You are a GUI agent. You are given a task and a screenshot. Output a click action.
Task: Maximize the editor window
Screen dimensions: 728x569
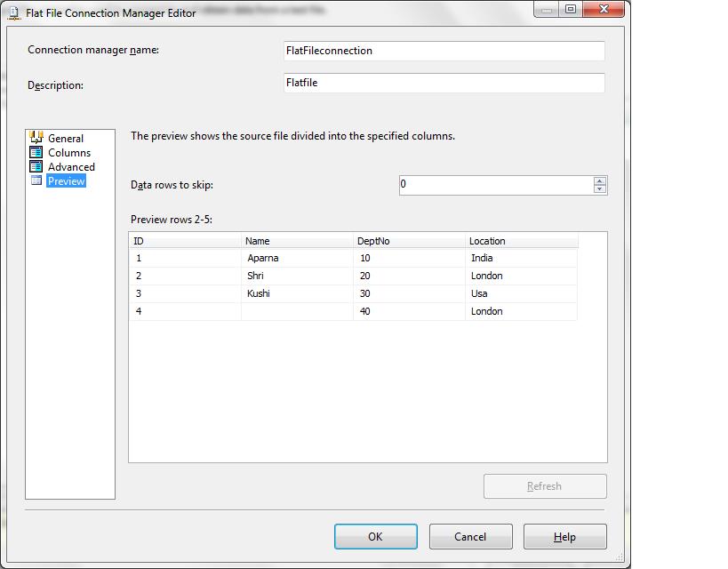click(570, 10)
